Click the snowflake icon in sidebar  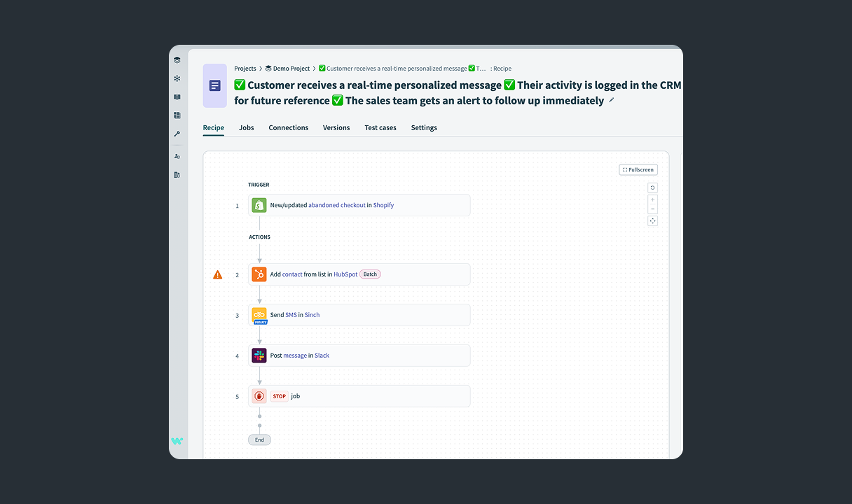[x=177, y=78]
